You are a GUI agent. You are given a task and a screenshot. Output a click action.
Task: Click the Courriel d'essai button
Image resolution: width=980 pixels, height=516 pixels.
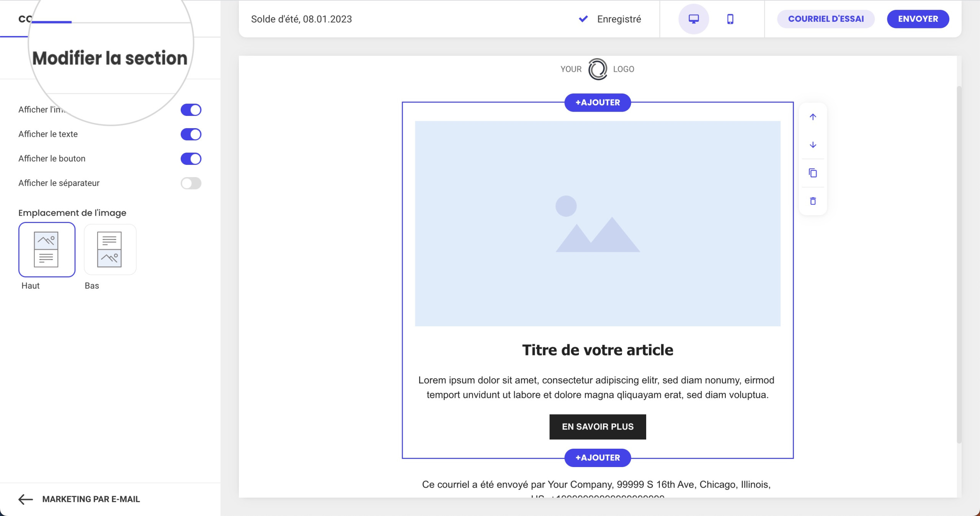pos(826,19)
